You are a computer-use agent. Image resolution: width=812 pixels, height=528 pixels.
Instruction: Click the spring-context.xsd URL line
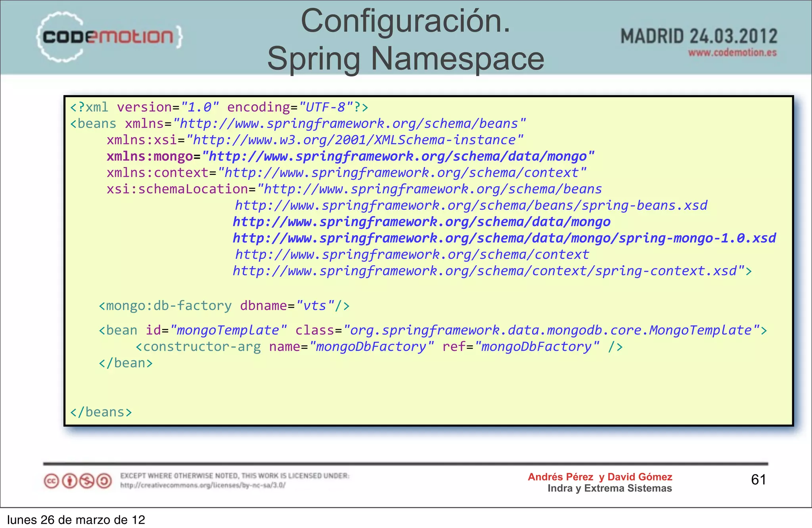(x=492, y=271)
